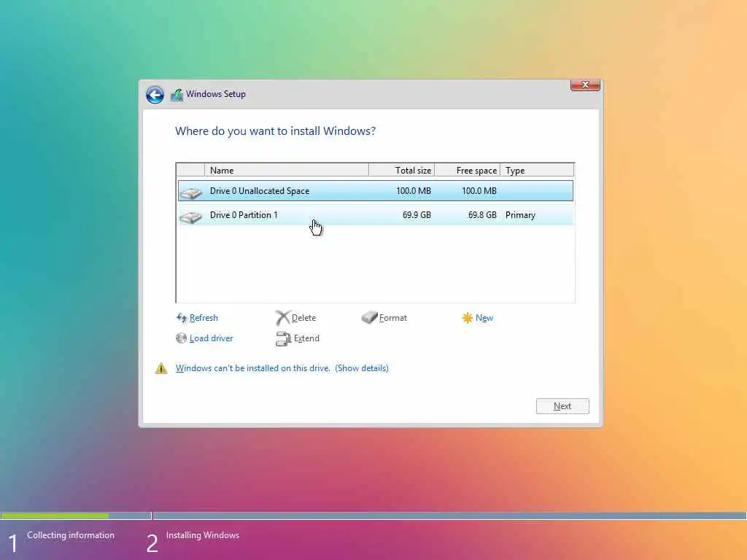Viewport: 747px width, 560px height.
Task: Click the 69.8 GB free space cell
Action: click(x=482, y=215)
